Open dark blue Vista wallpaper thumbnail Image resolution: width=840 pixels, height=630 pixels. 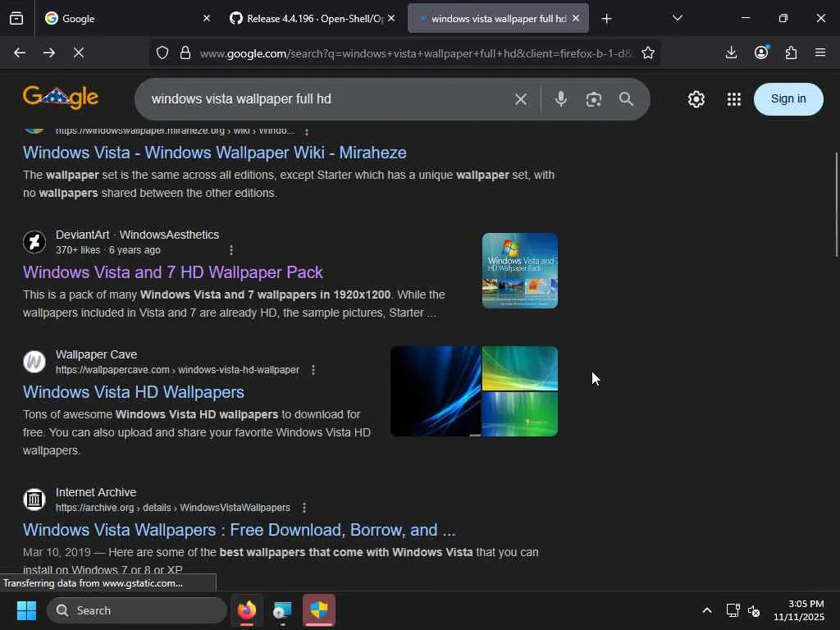click(x=436, y=391)
